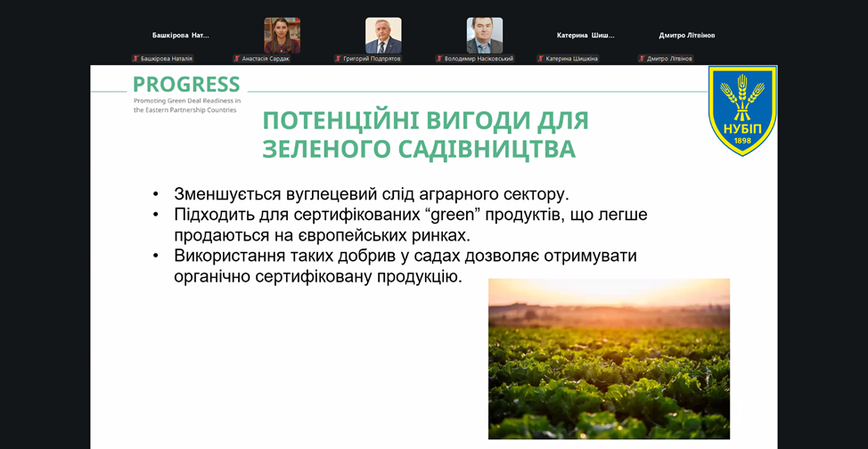Viewport: 868px width, 449px height.
Task: Click muted microphone icon beside Дмитро Літвінов
Action: tap(643, 59)
